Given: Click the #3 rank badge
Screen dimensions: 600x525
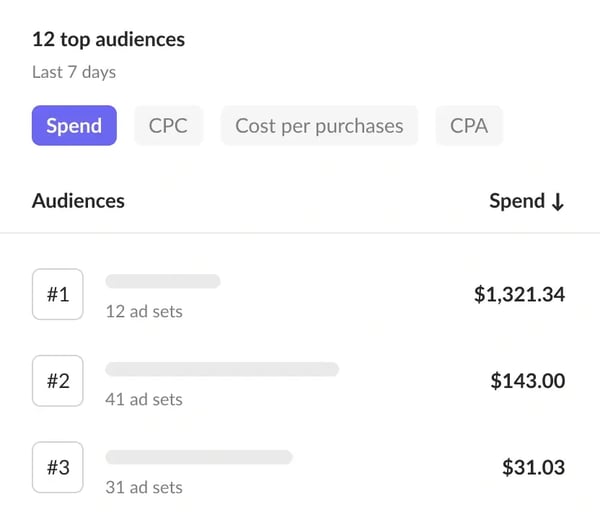Looking at the screenshot, I should (58, 468).
